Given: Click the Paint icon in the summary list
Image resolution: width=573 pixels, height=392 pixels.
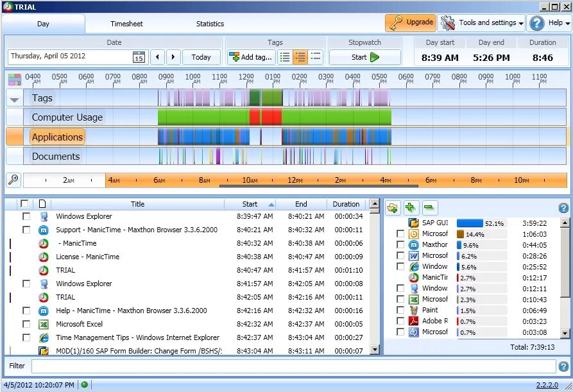Looking at the screenshot, I should (x=414, y=310).
